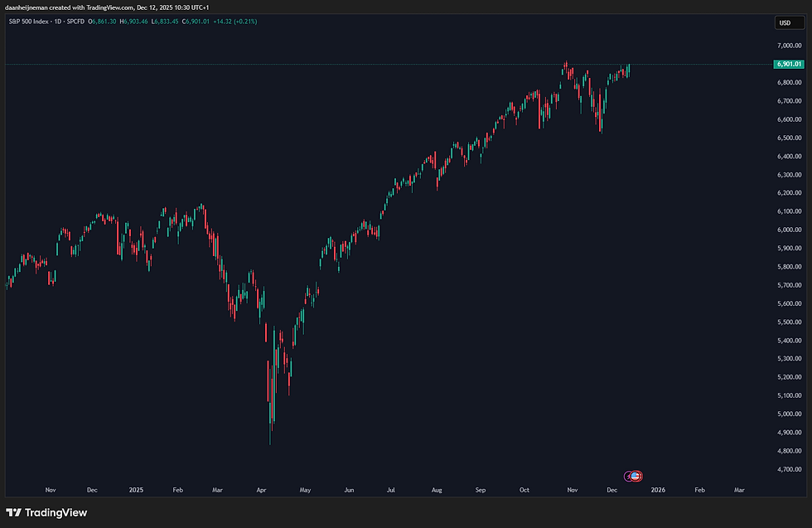Click the 6,800.00 price axis label

(x=789, y=82)
